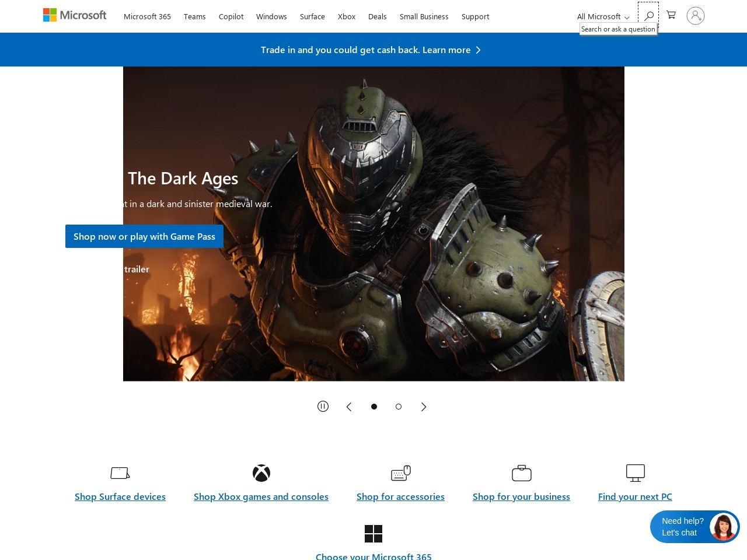Open the Copilot menu item
This screenshot has width=747, height=560.
click(231, 17)
